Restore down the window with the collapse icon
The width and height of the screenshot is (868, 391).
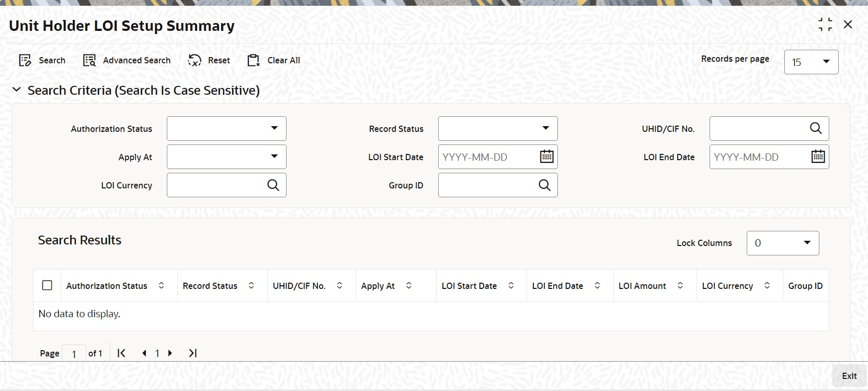pos(825,24)
